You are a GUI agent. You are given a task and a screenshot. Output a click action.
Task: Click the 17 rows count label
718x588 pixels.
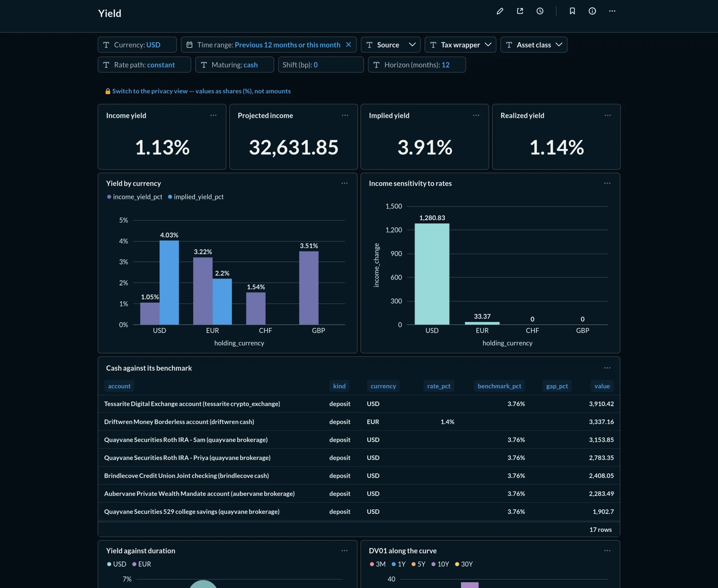pyautogui.click(x=601, y=529)
